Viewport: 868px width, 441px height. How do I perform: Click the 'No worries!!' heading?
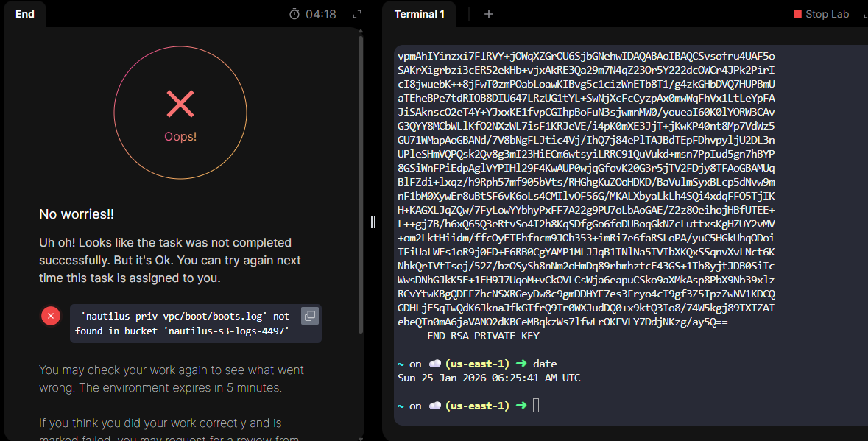point(77,214)
